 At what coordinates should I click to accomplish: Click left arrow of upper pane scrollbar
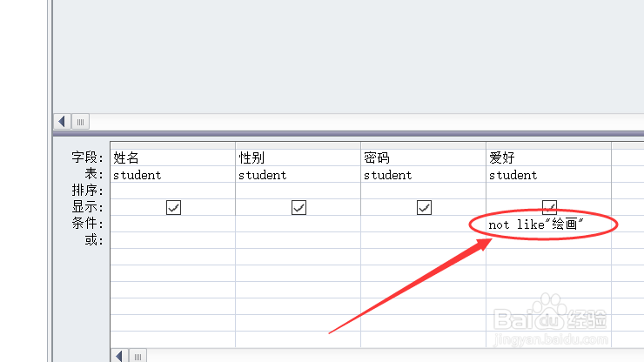click(62, 122)
